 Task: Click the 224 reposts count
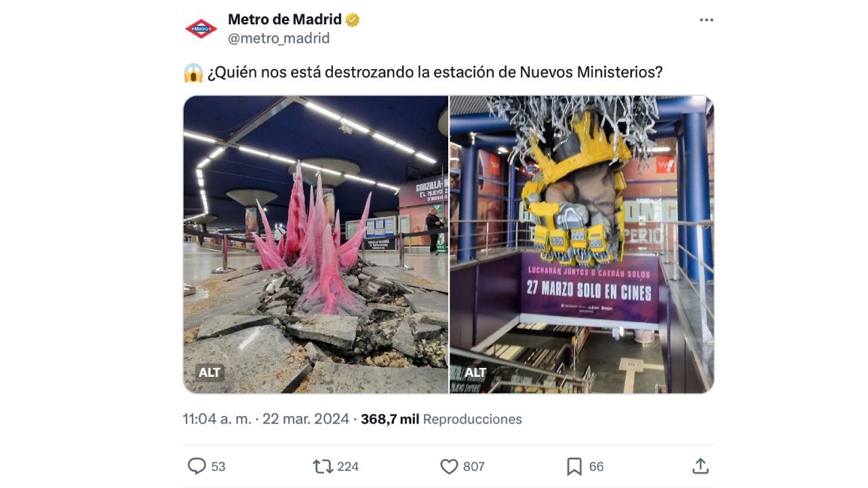pos(348,466)
